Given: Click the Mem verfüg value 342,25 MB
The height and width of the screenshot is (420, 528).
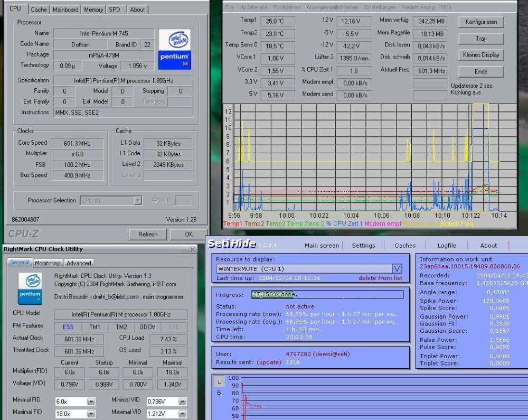Looking at the screenshot, I should 430,21.
